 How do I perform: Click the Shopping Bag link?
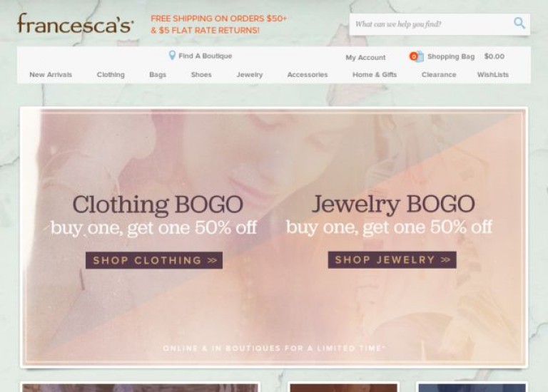point(451,56)
